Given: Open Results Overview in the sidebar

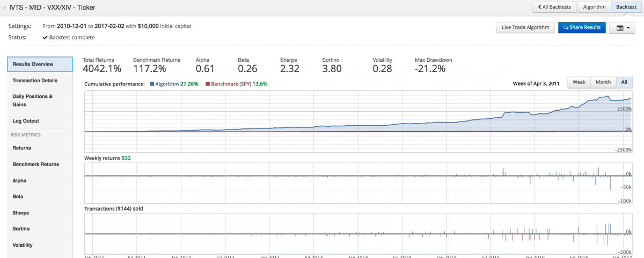Looking at the screenshot, I should click(x=39, y=64).
